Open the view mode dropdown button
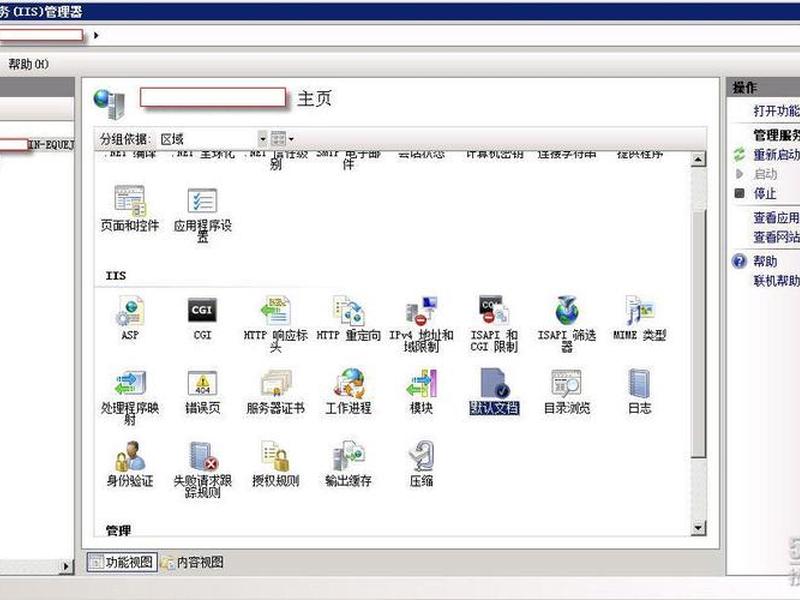Viewport: 800px width, 600px height. pyautogui.click(x=282, y=139)
